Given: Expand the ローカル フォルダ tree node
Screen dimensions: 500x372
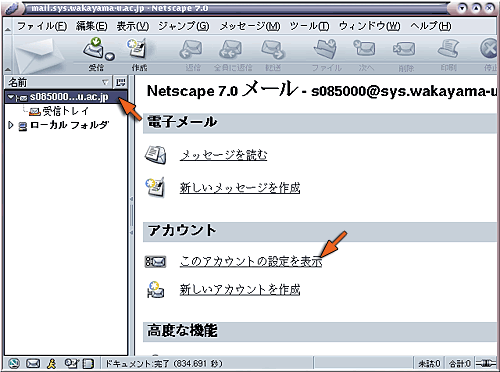Looking at the screenshot, I should [11, 125].
